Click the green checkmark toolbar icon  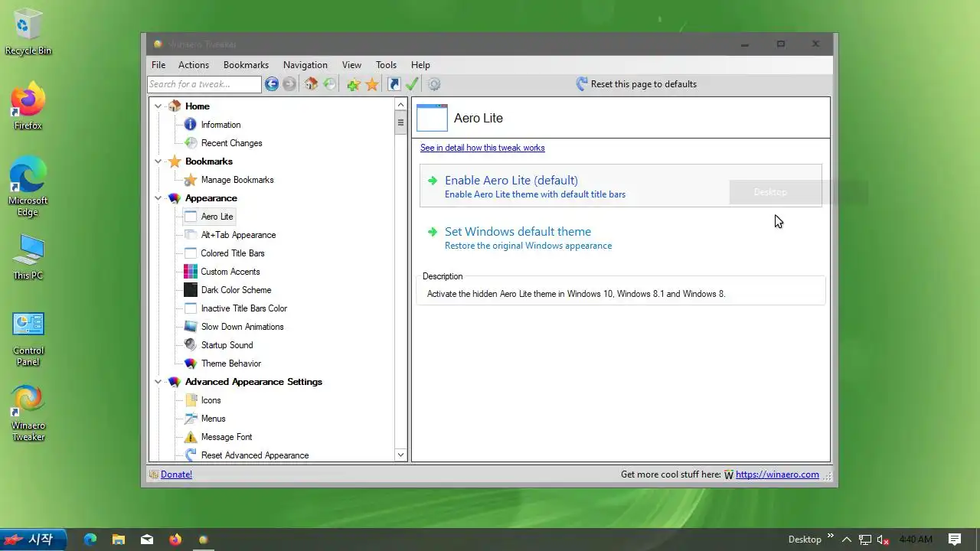pyautogui.click(x=412, y=84)
